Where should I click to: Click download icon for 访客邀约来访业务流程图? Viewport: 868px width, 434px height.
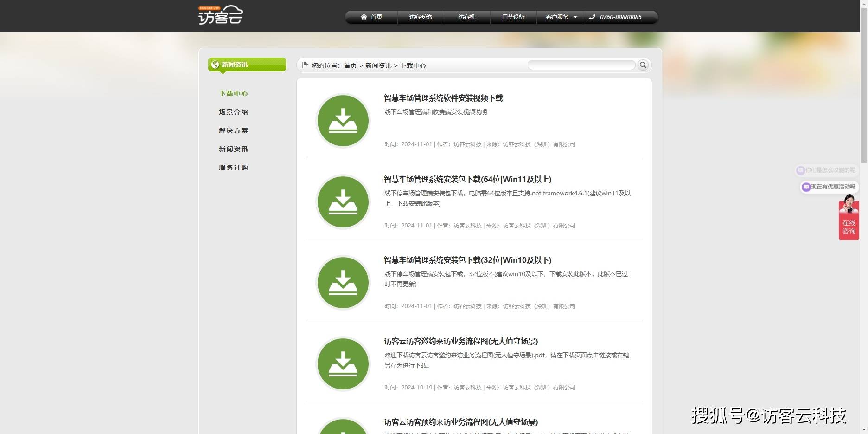[x=343, y=364]
